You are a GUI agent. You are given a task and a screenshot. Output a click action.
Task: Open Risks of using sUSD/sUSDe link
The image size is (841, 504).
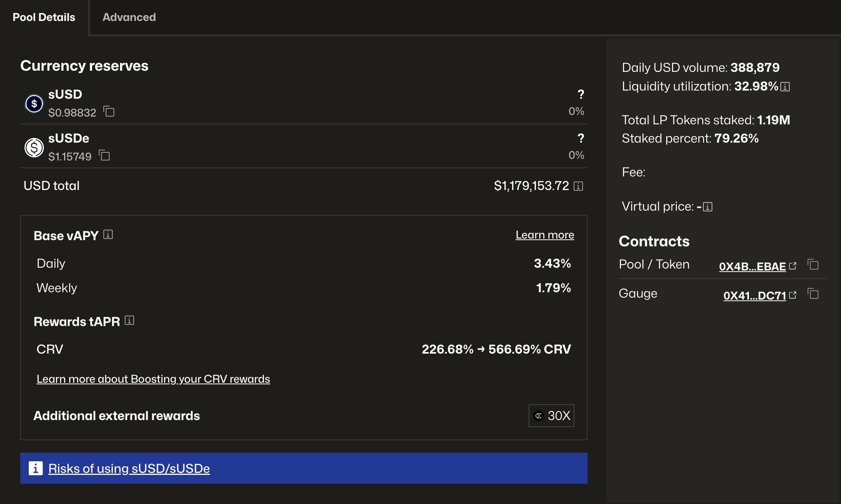click(129, 469)
